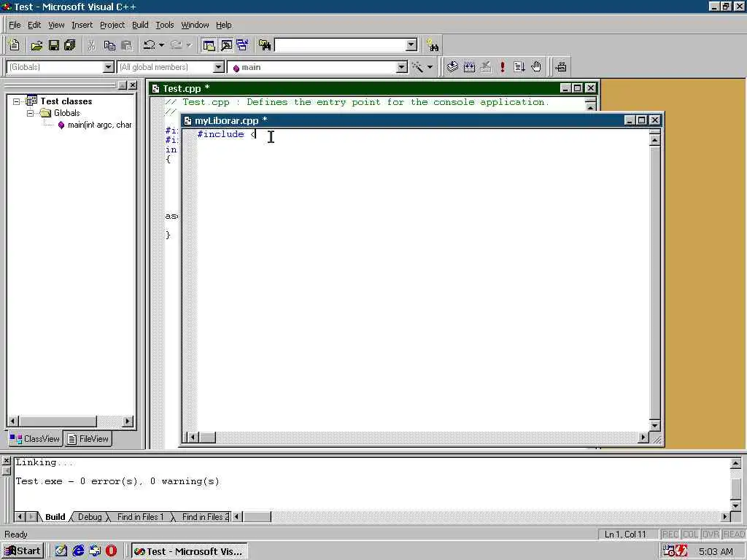Image resolution: width=747 pixels, height=560 pixels.
Task: Click the Stop Build icon
Action: pos(485,67)
